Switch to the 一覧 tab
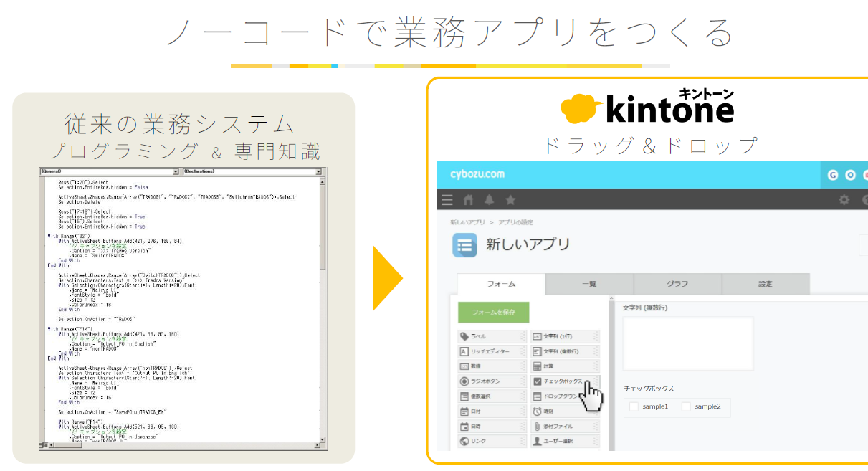The height and width of the screenshot is (471, 868). click(x=588, y=284)
